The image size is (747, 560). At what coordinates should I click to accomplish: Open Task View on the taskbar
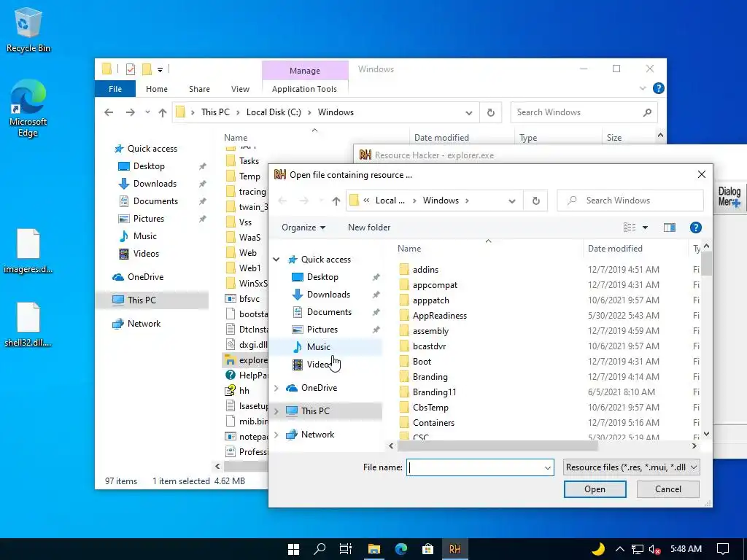click(x=346, y=549)
